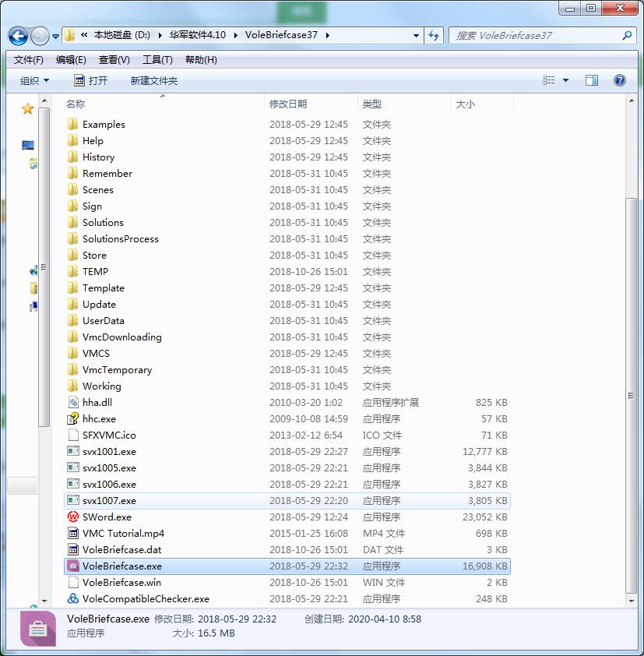The height and width of the screenshot is (656, 644).
Task: Toggle the preview pane icon
Action: pyautogui.click(x=592, y=80)
